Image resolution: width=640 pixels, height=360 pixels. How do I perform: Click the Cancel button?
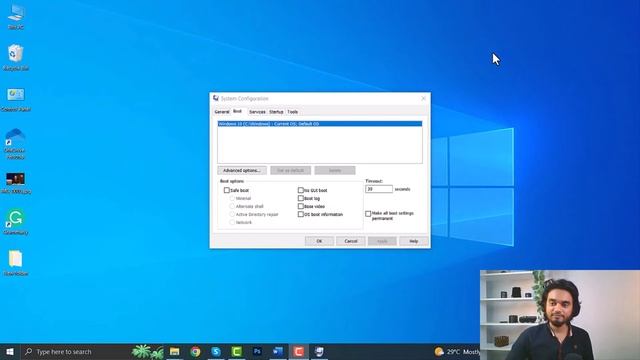pos(351,241)
